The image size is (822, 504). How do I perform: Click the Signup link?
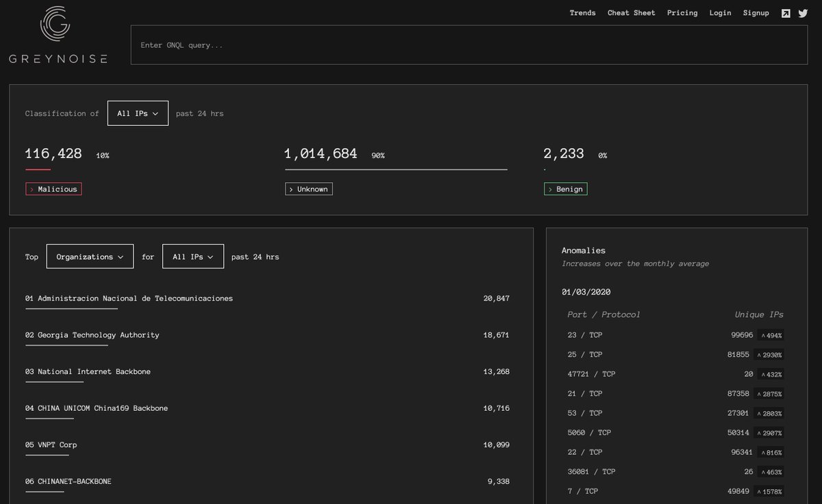pyautogui.click(x=756, y=13)
